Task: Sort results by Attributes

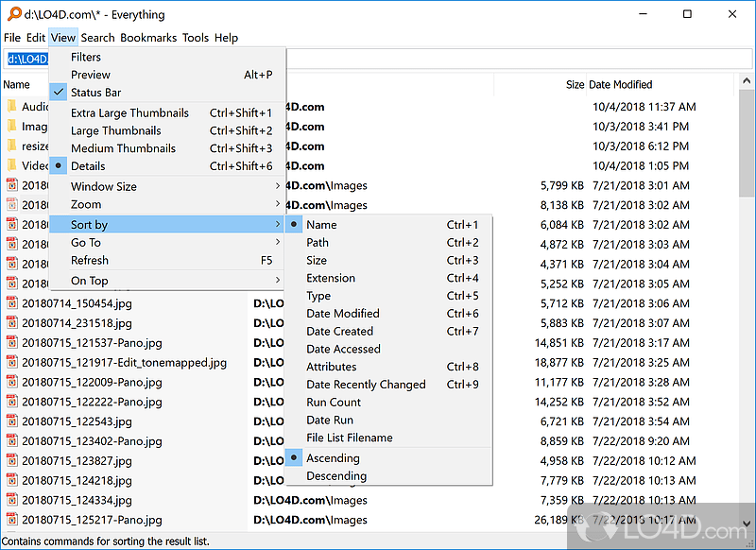Action: [x=388, y=367]
